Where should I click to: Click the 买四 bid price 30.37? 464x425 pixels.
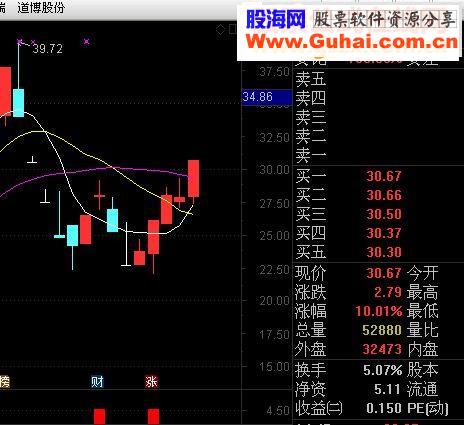[x=384, y=233]
